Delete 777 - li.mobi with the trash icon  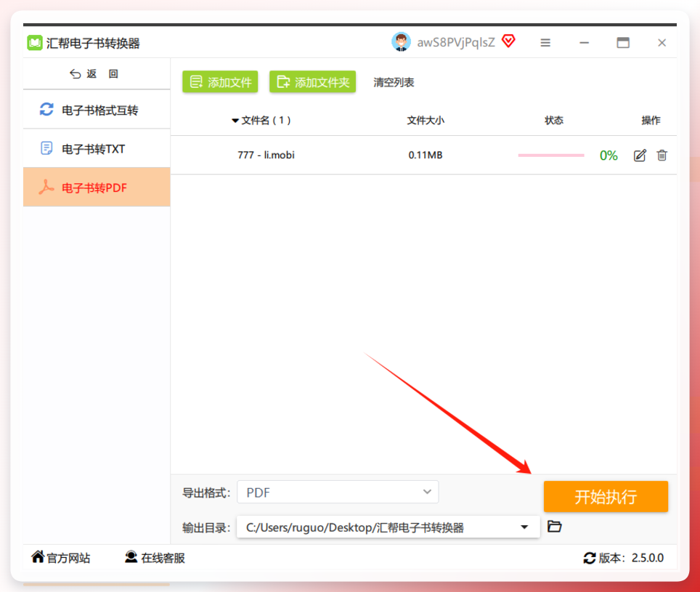click(662, 155)
